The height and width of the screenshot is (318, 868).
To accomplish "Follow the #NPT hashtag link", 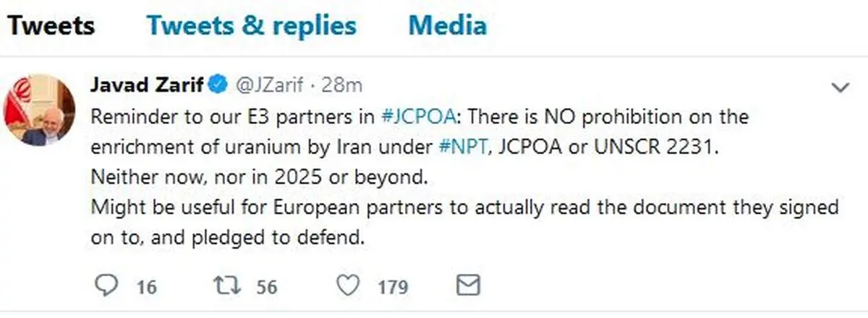I will click(x=464, y=147).
